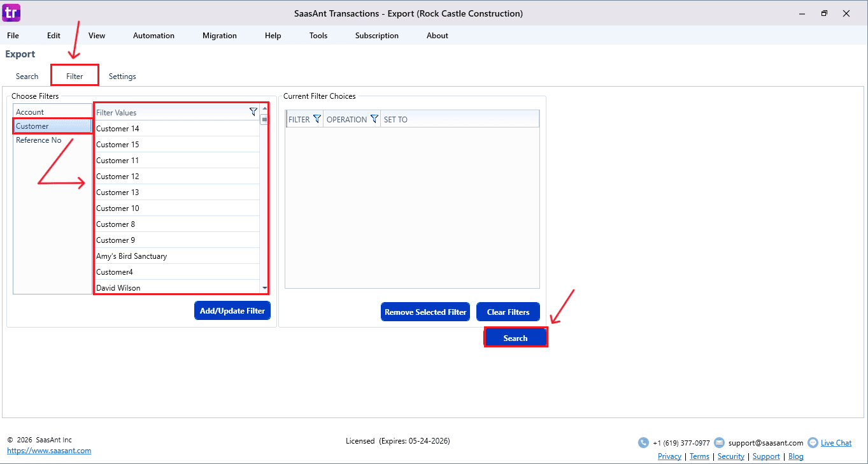Click the funnel icon beside OPERATION column
This screenshot has width=868, height=464.
[374, 119]
